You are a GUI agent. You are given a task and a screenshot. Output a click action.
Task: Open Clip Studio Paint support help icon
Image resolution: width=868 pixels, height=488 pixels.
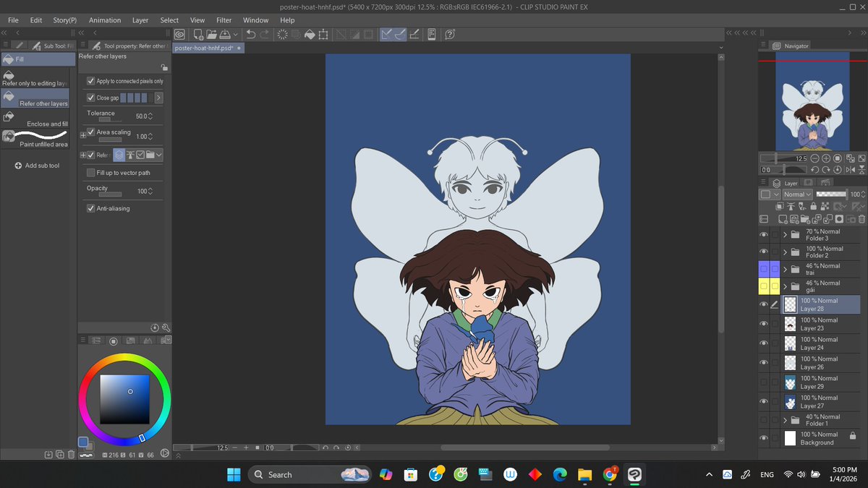450,34
